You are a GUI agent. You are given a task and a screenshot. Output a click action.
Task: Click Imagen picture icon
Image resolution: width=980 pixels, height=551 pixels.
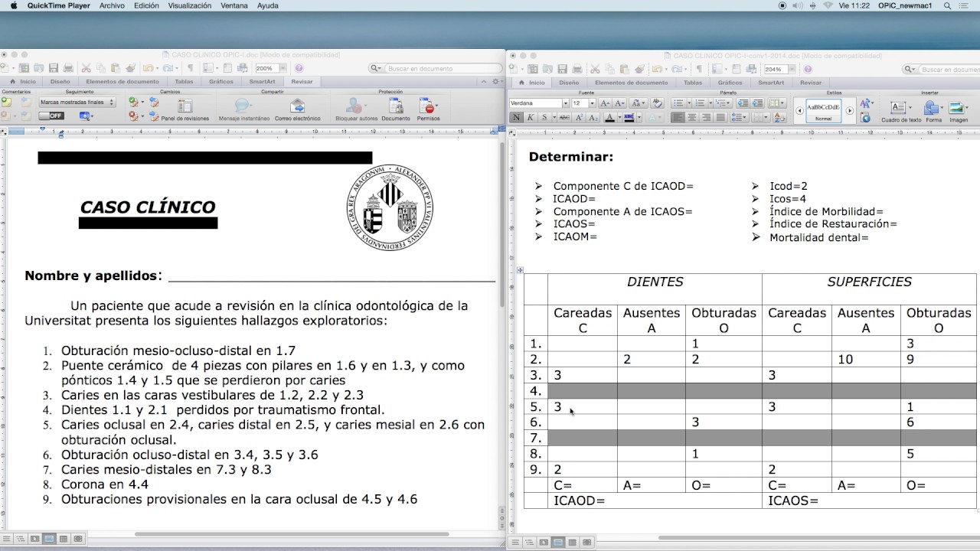(957, 107)
